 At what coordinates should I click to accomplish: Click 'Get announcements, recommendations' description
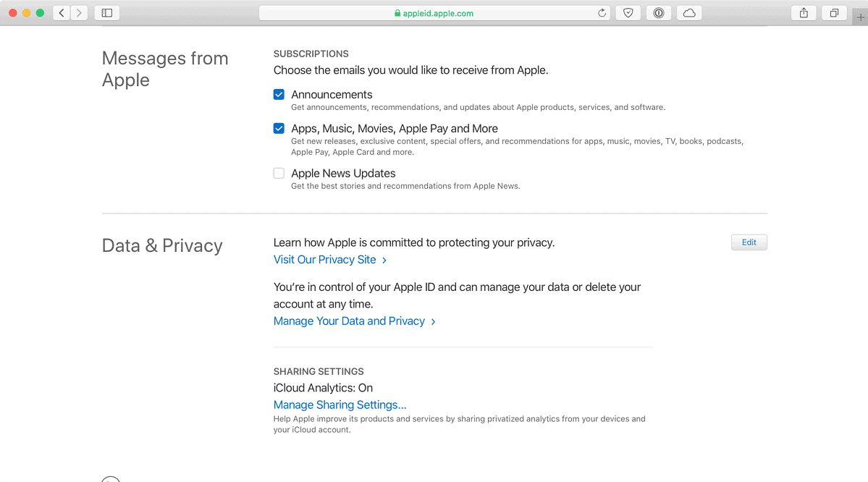point(479,107)
